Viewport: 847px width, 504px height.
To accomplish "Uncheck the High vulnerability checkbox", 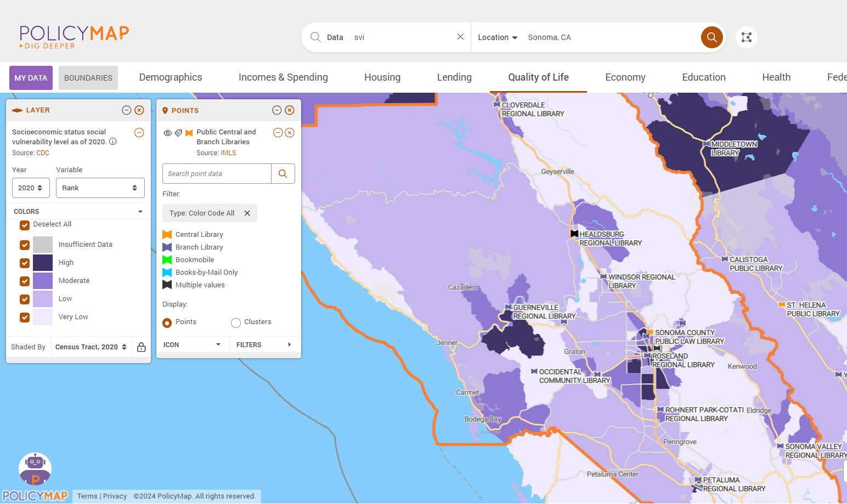I will pos(25,263).
